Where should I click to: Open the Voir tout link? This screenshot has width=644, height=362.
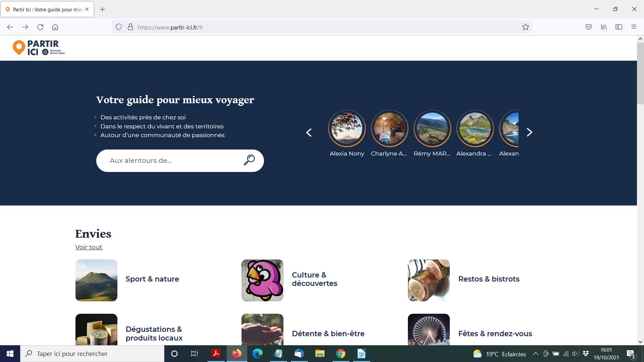89,247
